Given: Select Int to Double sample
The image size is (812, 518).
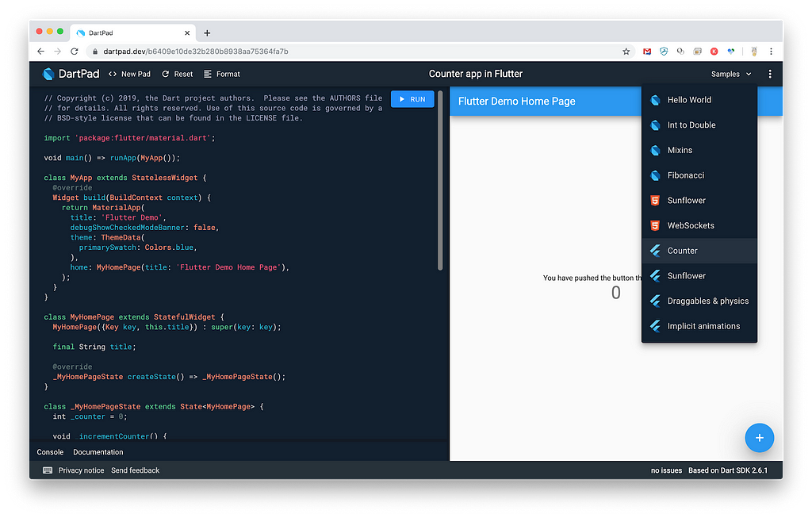Looking at the screenshot, I should tap(699, 125).
